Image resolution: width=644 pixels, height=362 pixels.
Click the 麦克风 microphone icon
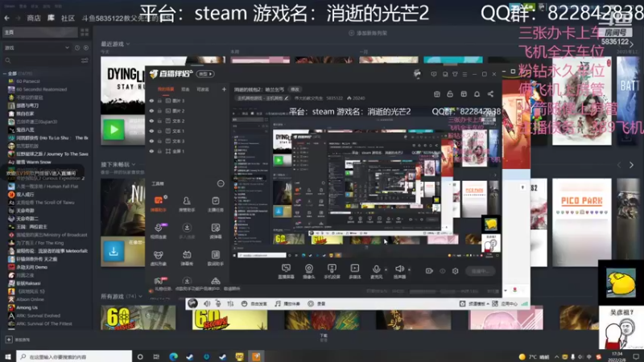[376, 269]
